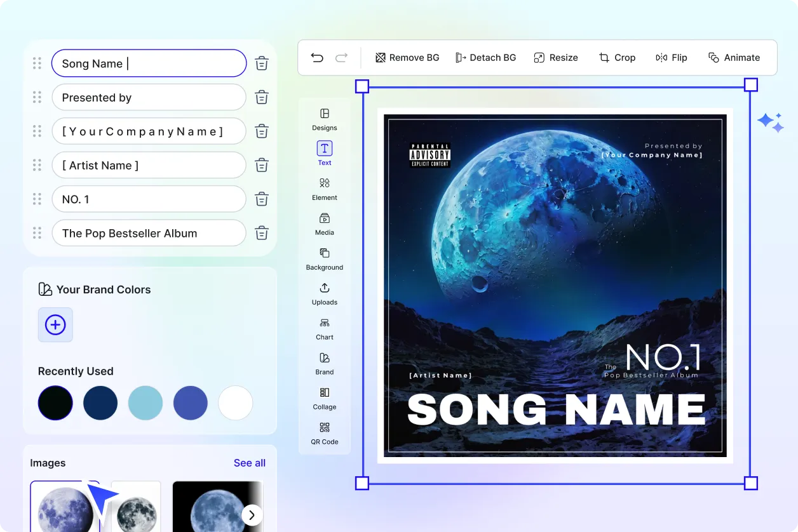Image resolution: width=798 pixels, height=532 pixels.
Task: Pick the white recently used color
Action: coord(236,402)
